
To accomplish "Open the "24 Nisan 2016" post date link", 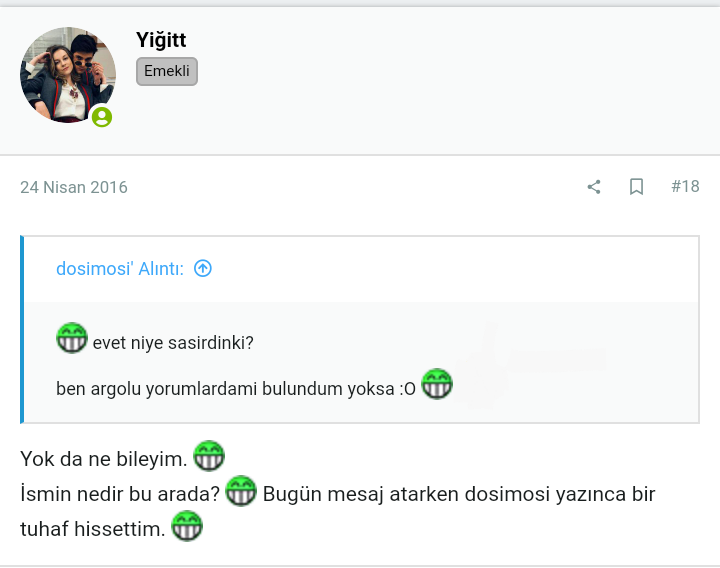I will 74,187.
